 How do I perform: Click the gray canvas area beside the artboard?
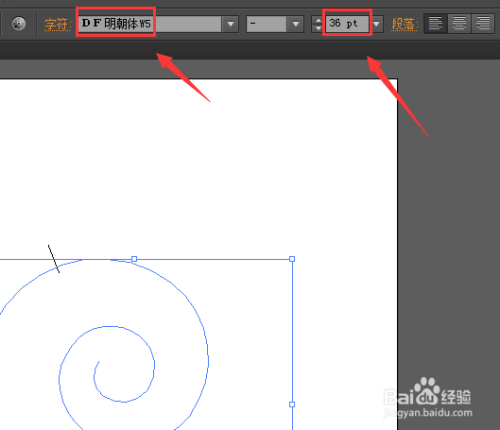[x=447, y=233]
